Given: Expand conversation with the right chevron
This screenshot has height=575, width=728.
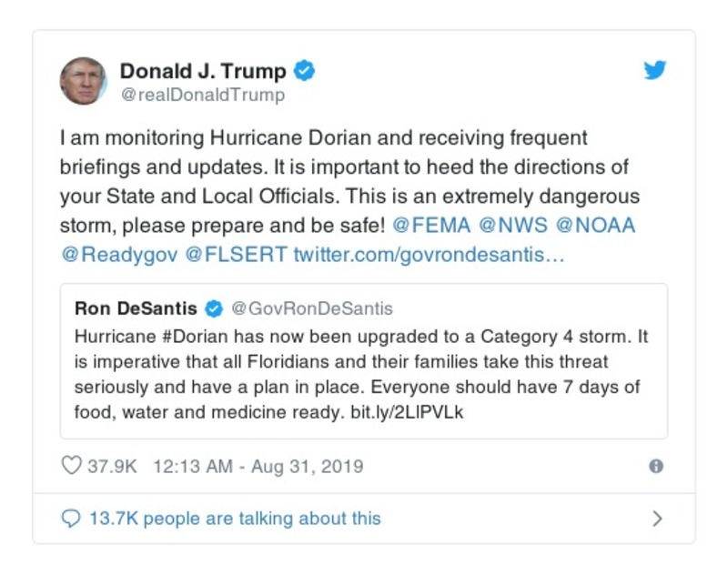Looking at the screenshot, I should pos(657,519).
